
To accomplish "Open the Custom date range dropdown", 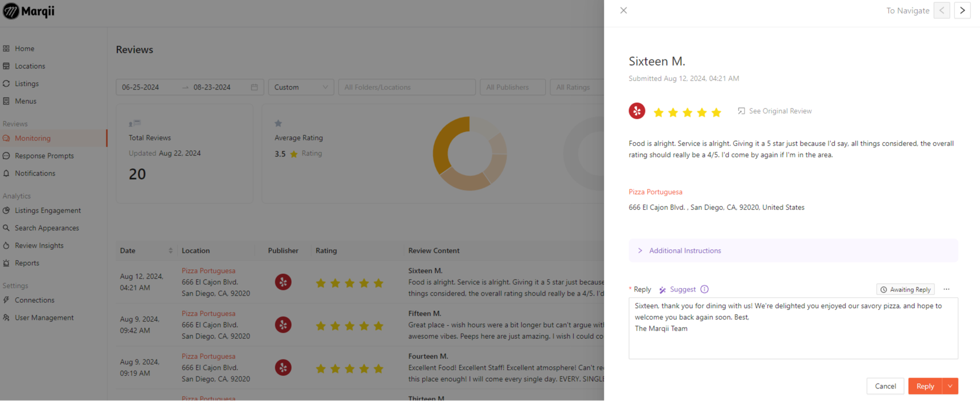I will (x=301, y=87).
